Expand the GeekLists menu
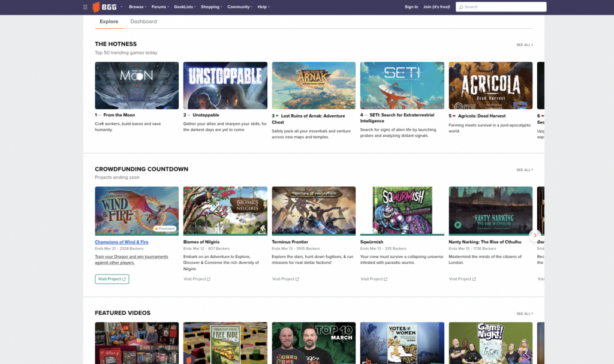The width and height of the screenshot is (614, 364). tap(184, 7)
